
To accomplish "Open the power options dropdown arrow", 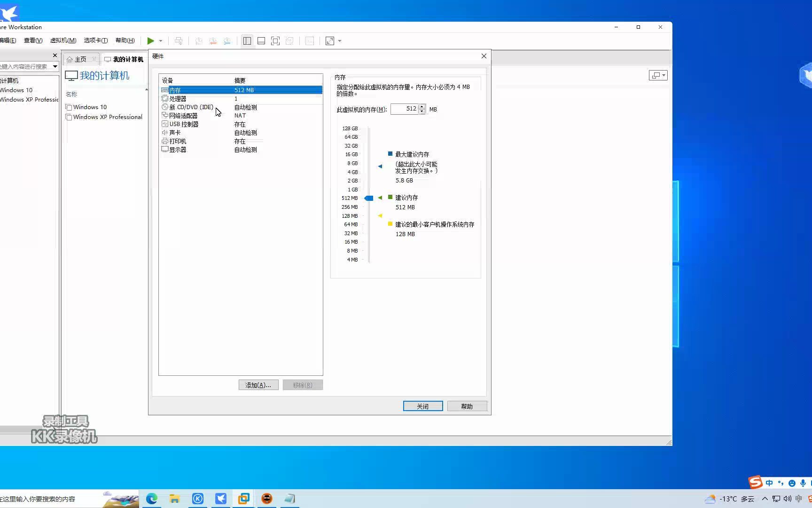I will 161,41.
